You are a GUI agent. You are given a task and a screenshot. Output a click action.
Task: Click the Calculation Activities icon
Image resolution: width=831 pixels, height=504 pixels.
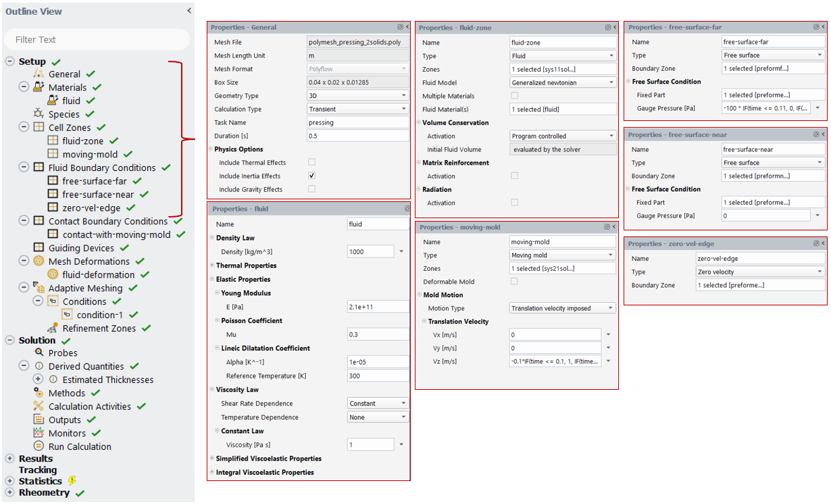39,407
